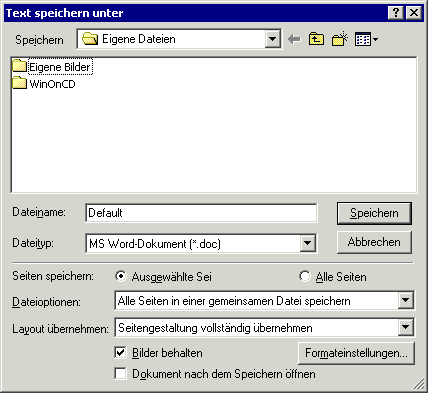Image resolution: width=428 pixels, height=393 pixels.
Task: Navigate up one folder level
Action: coord(316,39)
